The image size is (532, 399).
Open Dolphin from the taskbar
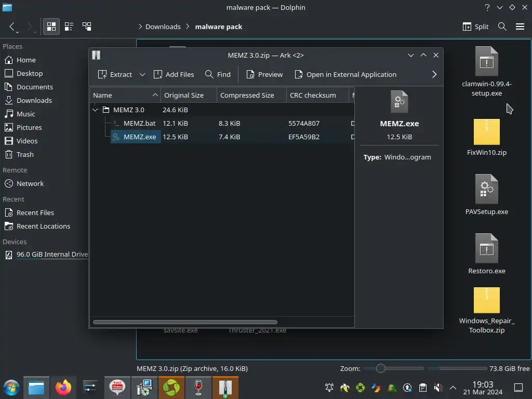pyautogui.click(x=36, y=388)
